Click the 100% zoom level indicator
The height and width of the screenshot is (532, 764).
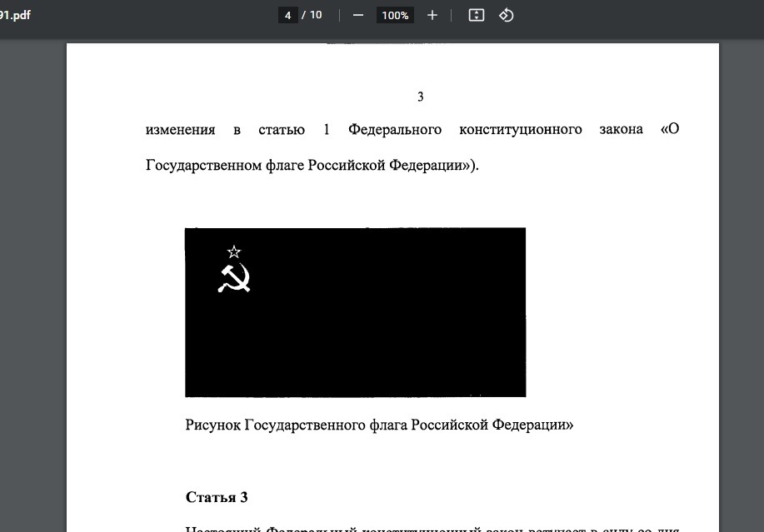pyautogui.click(x=395, y=15)
